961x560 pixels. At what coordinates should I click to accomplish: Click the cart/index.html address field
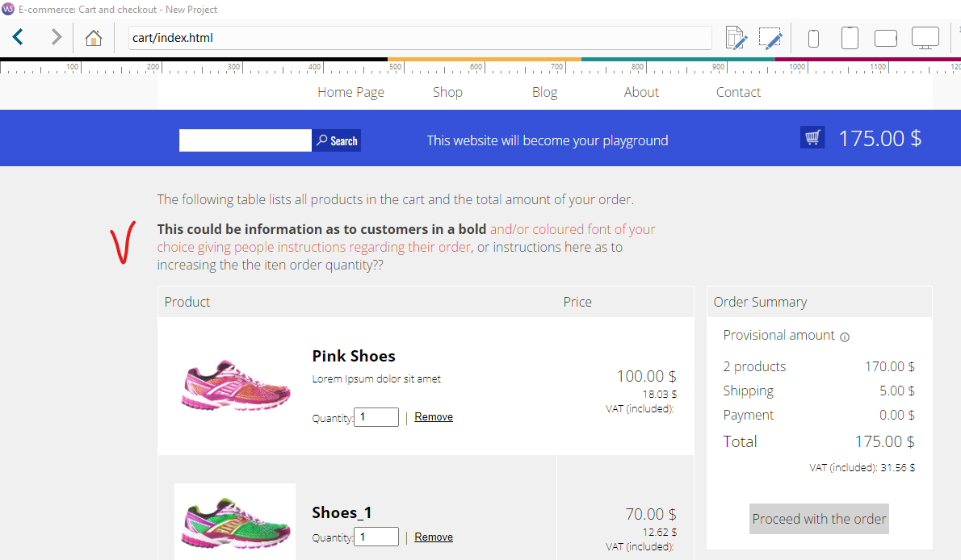coord(420,38)
